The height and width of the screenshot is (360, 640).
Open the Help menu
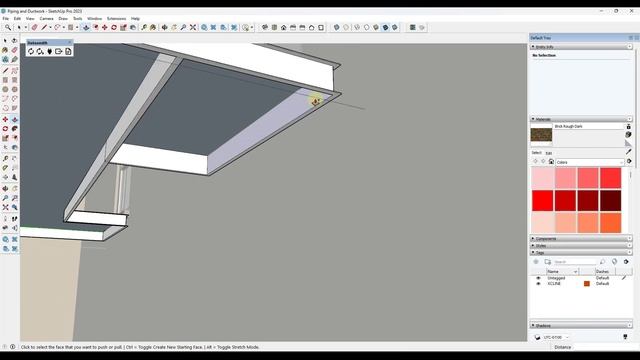point(135,19)
